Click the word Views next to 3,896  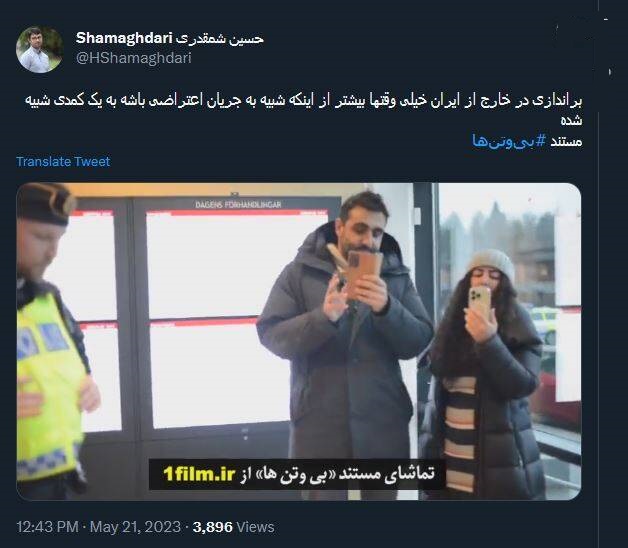(x=256, y=527)
